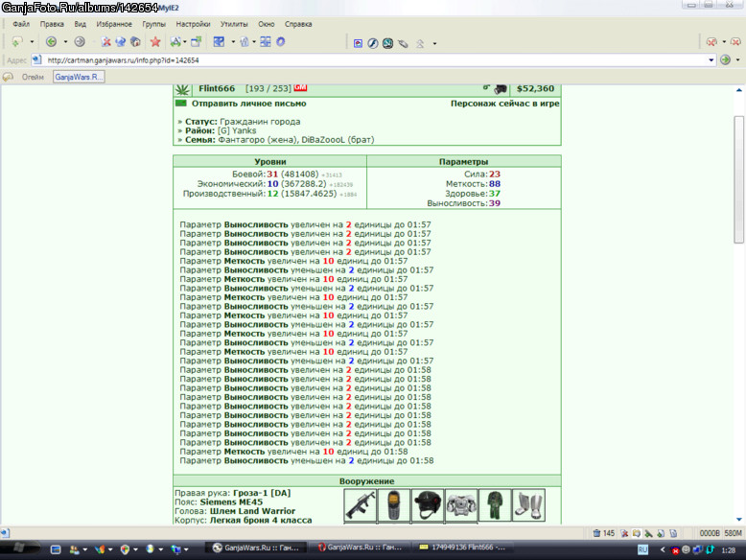Click the green envelope personal message icon

[x=181, y=104]
